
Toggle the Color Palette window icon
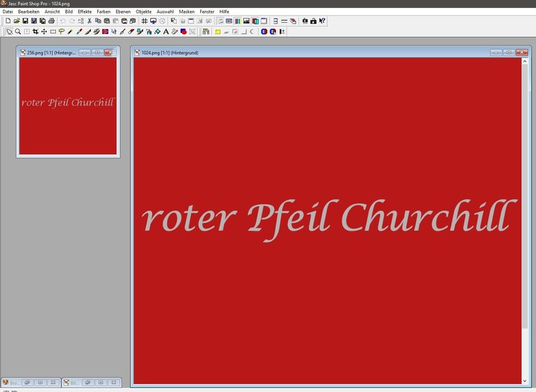[238, 21]
